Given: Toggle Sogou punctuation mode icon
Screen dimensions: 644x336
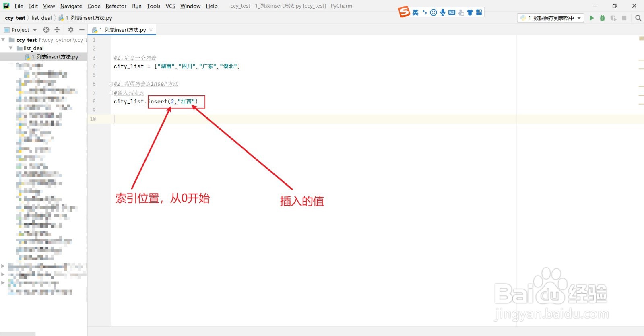Looking at the screenshot, I should [425, 12].
